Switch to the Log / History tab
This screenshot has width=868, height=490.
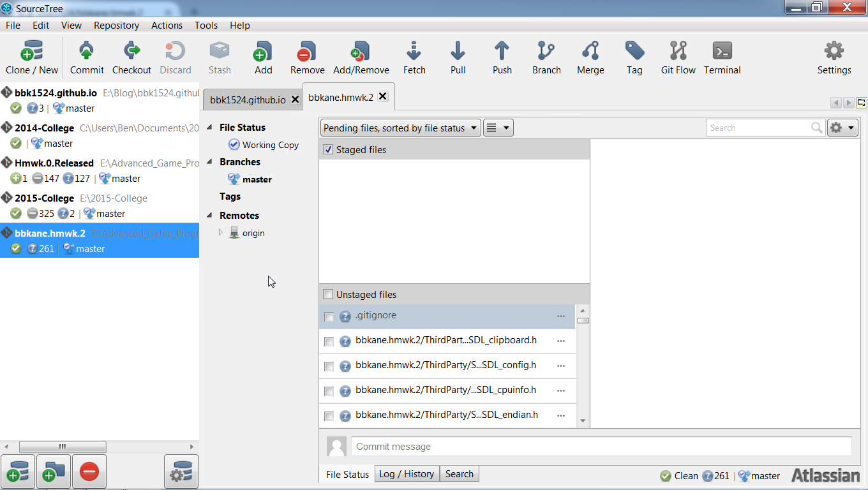[407, 473]
